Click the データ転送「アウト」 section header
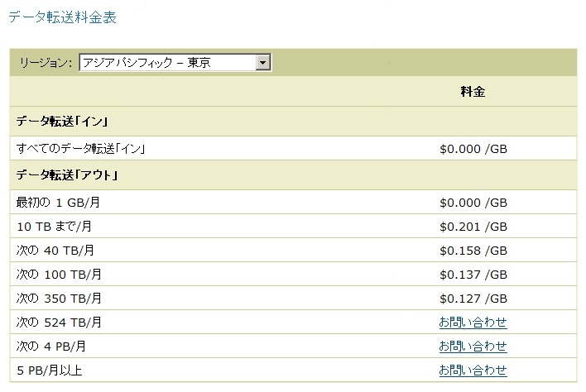The width and height of the screenshot is (586, 392). (68, 176)
